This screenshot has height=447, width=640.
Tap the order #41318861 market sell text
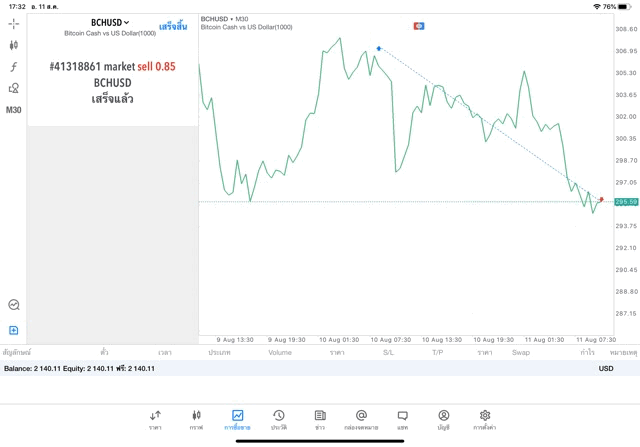click(x=112, y=67)
